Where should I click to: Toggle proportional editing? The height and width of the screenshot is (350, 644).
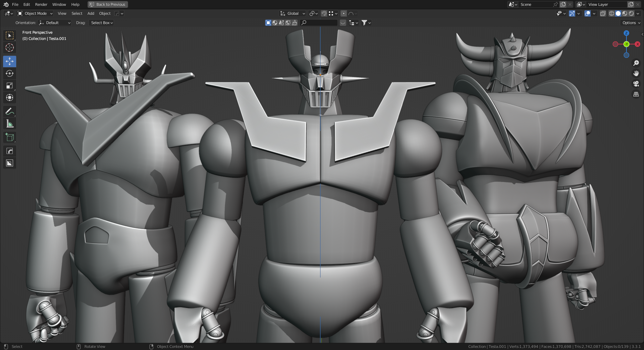[x=344, y=13]
